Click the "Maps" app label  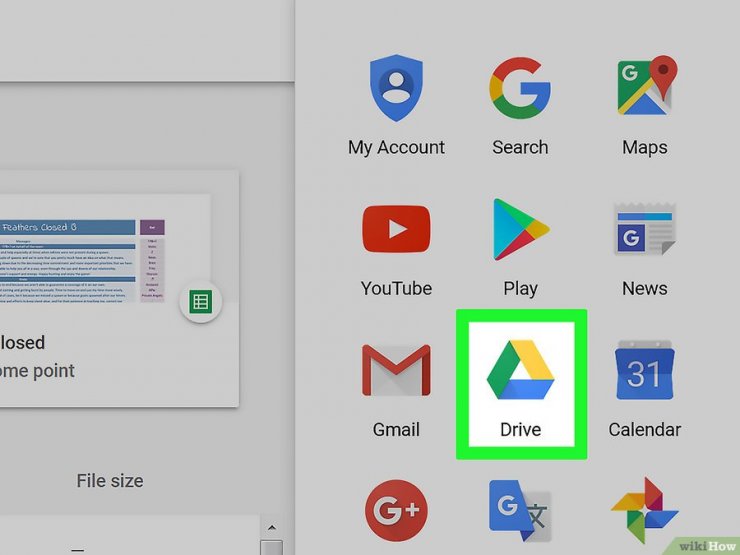click(645, 147)
